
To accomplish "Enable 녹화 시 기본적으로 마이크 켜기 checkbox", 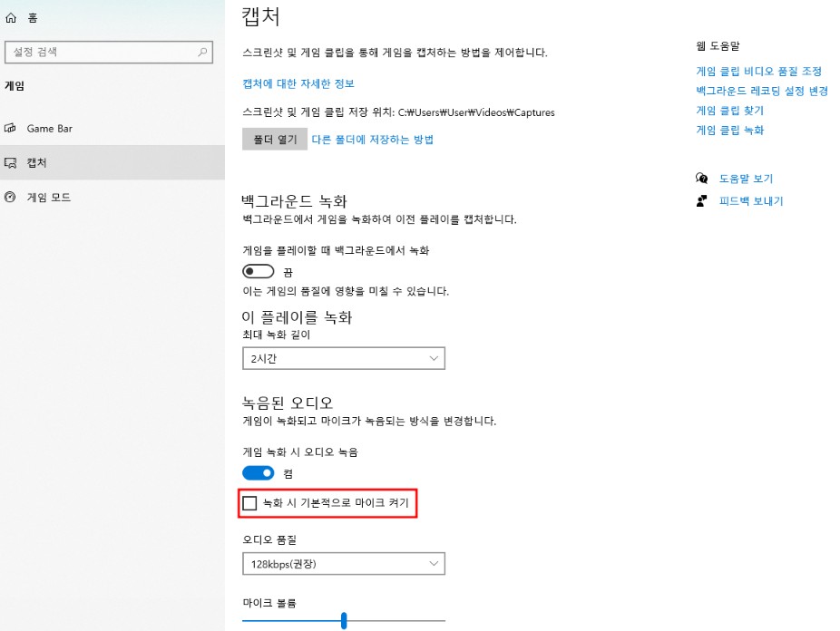I will (249, 503).
